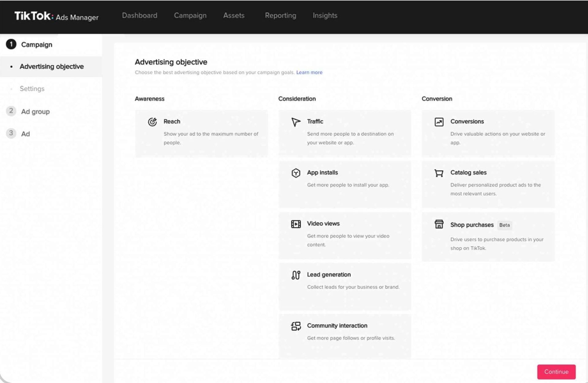
Task: Click the Community interaction icon
Action: tap(296, 326)
